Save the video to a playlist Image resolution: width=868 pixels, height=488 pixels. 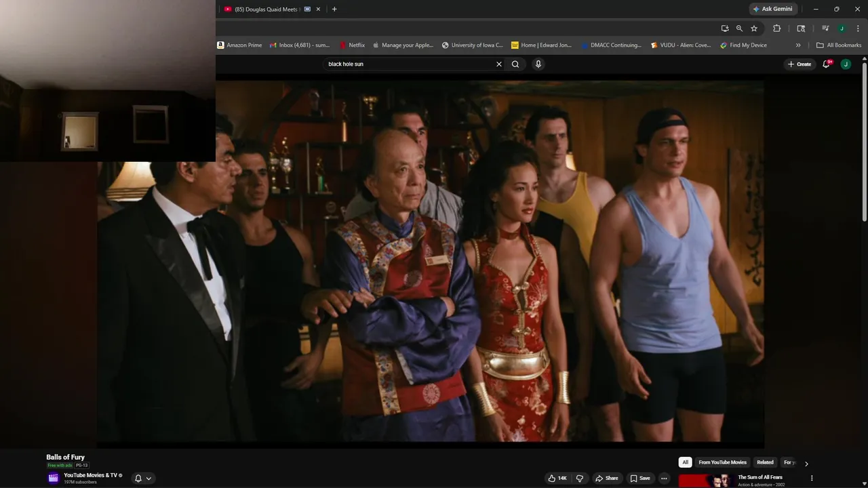[640, 478]
